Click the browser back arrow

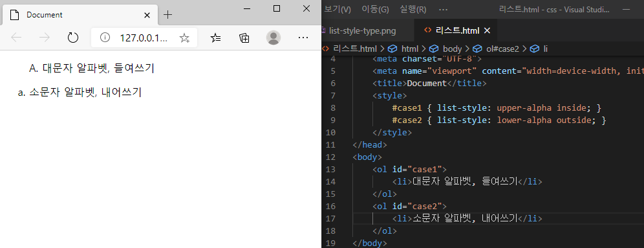(x=16, y=38)
